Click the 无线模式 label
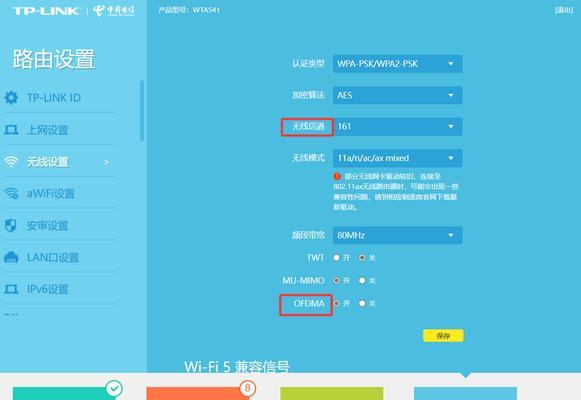 tap(308, 158)
